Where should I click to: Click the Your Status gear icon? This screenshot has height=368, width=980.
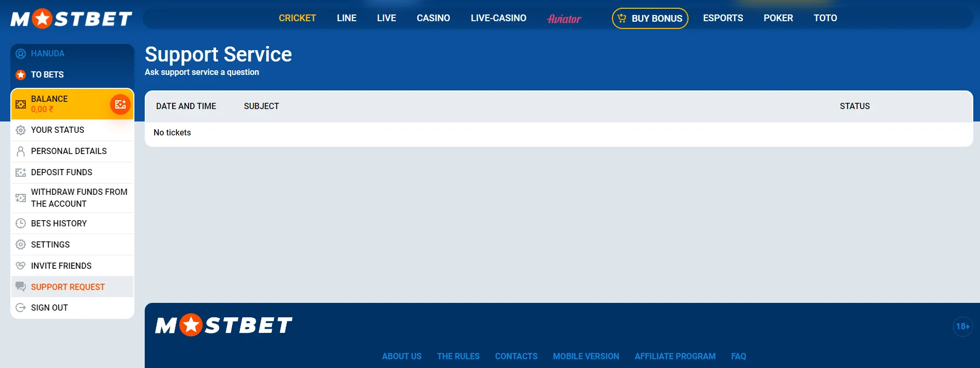(x=21, y=130)
